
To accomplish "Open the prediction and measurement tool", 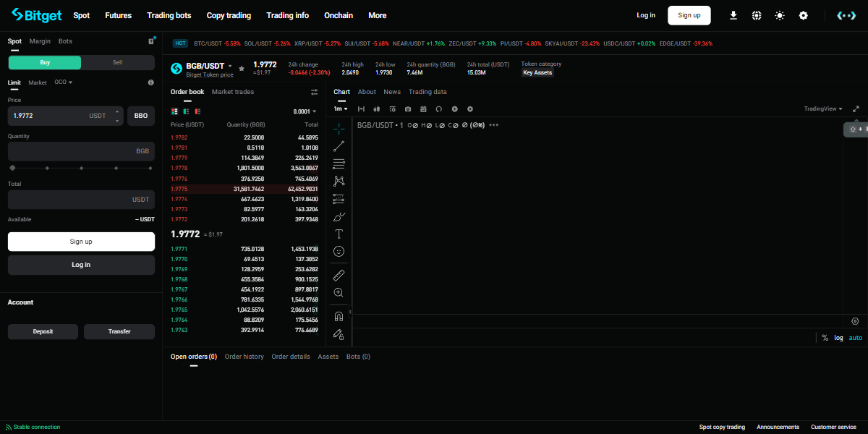I will 339,199.
